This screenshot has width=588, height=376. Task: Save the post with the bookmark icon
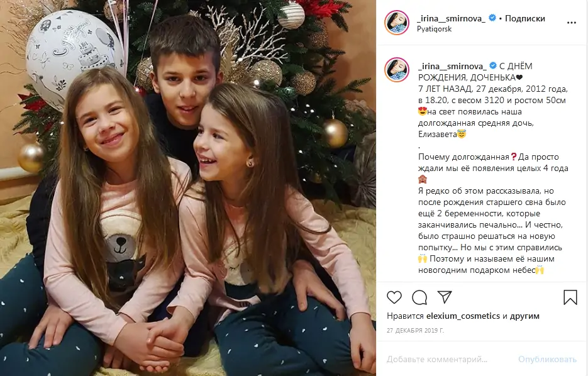[570, 297]
